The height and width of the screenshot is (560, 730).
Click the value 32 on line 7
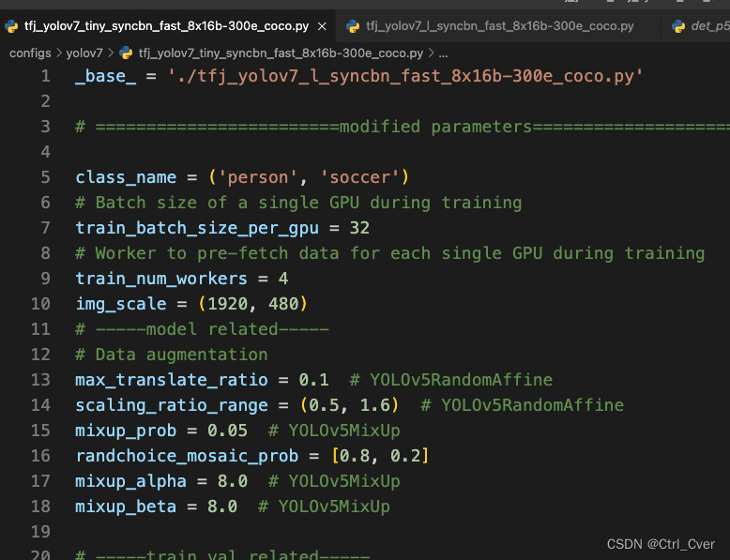[359, 228]
